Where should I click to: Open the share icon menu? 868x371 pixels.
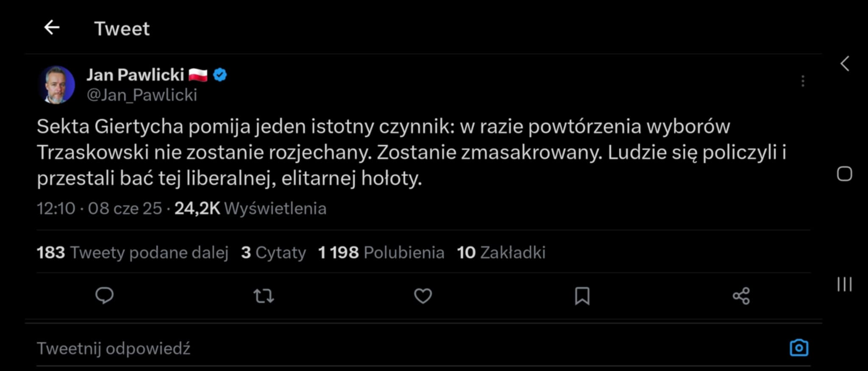coord(741,296)
